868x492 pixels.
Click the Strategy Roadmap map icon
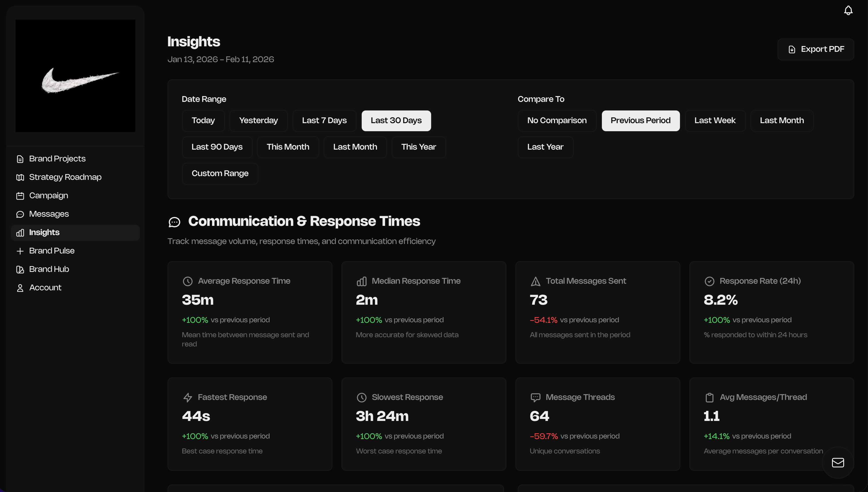[x=20, y=178]
